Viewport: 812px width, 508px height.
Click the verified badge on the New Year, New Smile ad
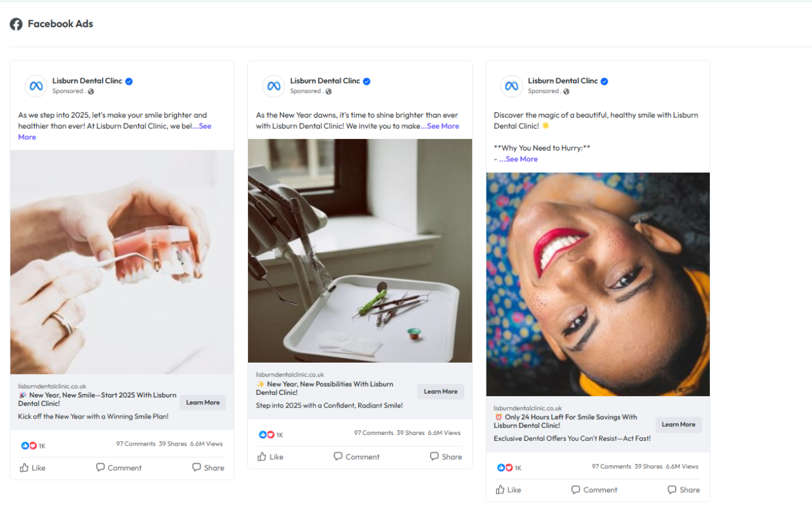[x=129, y=81]
